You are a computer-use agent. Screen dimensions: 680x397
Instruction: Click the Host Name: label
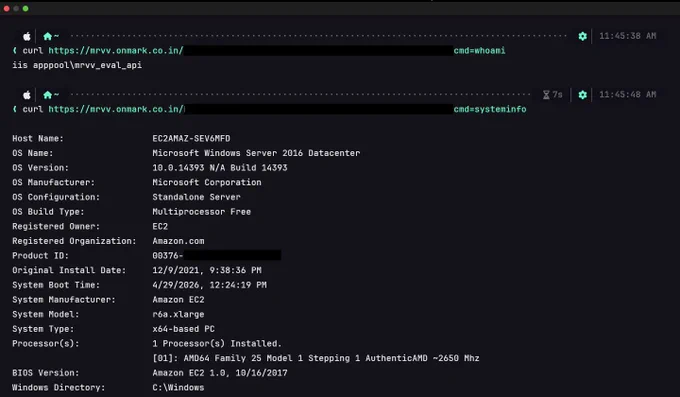(38, 138)
